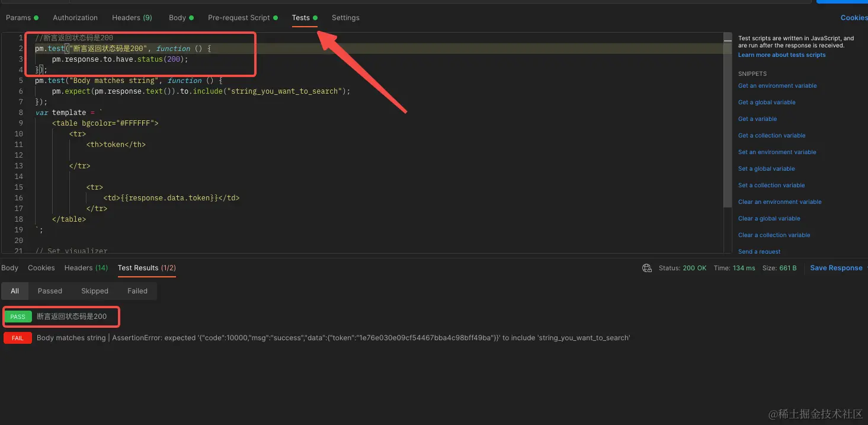Open the request Settings tab
The image size is (868, 425).
345,18
